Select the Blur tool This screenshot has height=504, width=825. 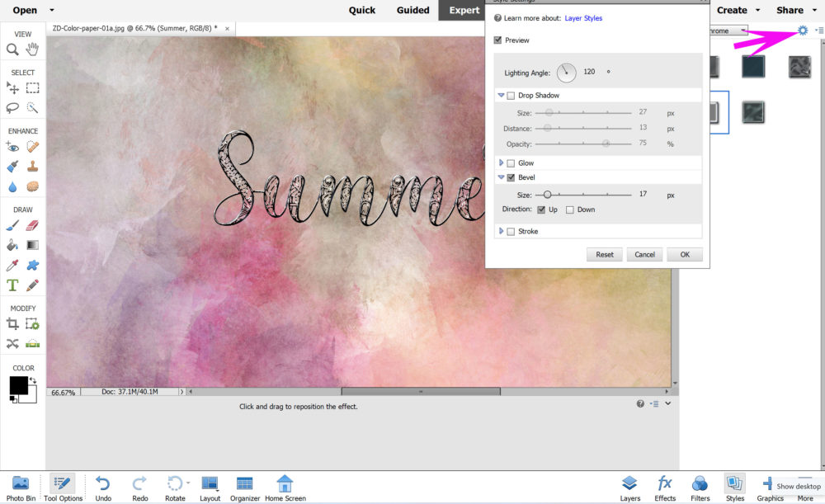[12, 186]
